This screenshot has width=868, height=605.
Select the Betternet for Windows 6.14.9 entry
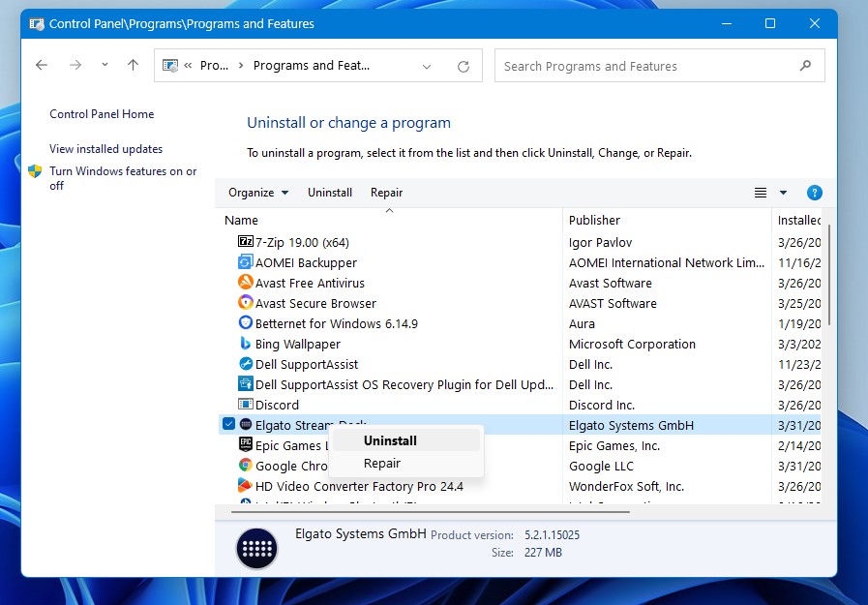tap(336, 324)
